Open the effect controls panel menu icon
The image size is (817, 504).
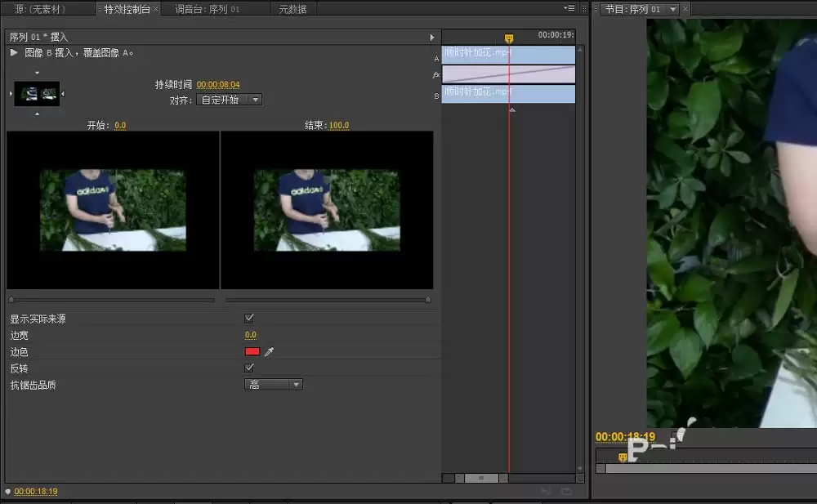(569, 8)
